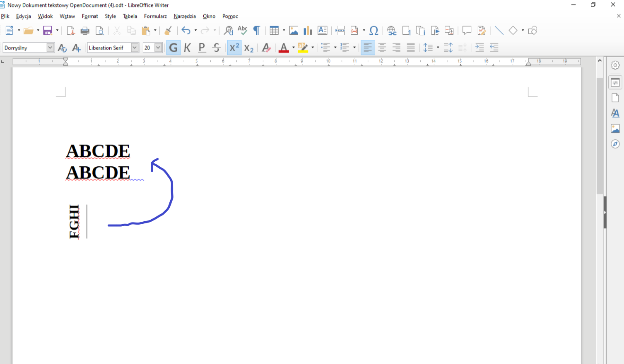The image size is (624, 364).
Task: Open Find and Replace tool
Action: click(228, 31)
